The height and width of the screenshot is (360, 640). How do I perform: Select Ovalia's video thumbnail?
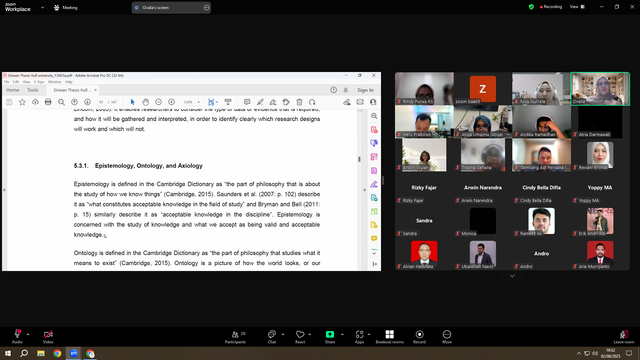coord(600,89)
